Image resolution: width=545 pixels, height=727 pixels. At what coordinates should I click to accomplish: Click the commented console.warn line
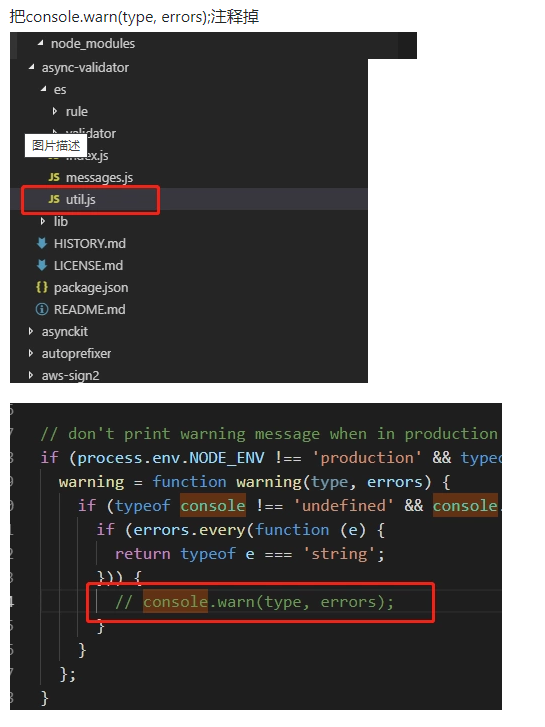(x=255, y=602)
